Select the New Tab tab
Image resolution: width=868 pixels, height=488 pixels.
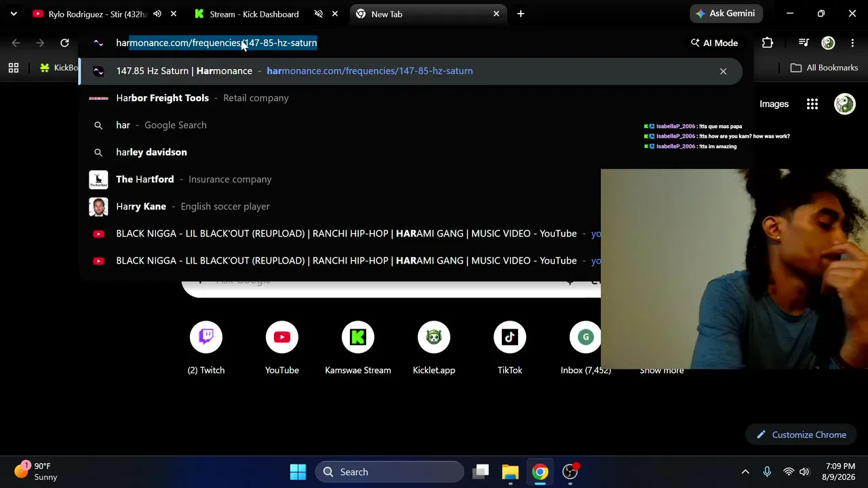[x=427, y=14]
